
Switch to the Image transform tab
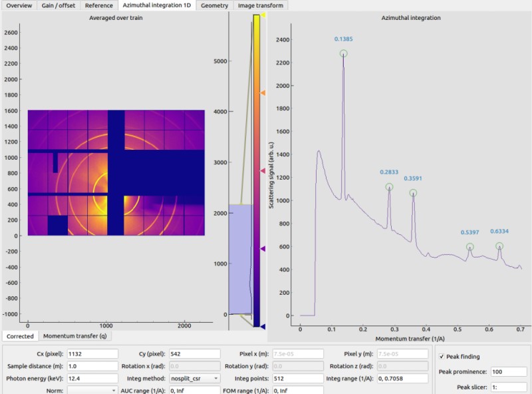[x=261, y=5]
